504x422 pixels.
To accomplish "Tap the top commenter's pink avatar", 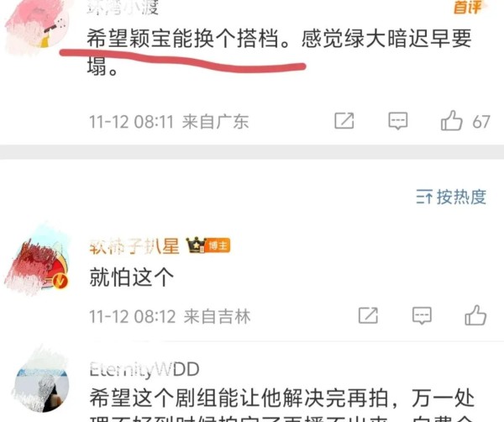I will click(x=36, y=24).
